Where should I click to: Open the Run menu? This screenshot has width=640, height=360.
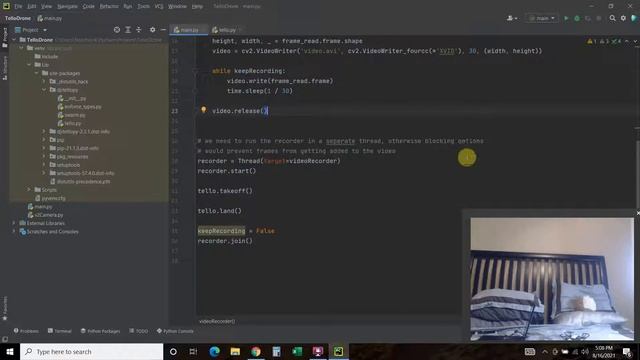tap(128, 7)
